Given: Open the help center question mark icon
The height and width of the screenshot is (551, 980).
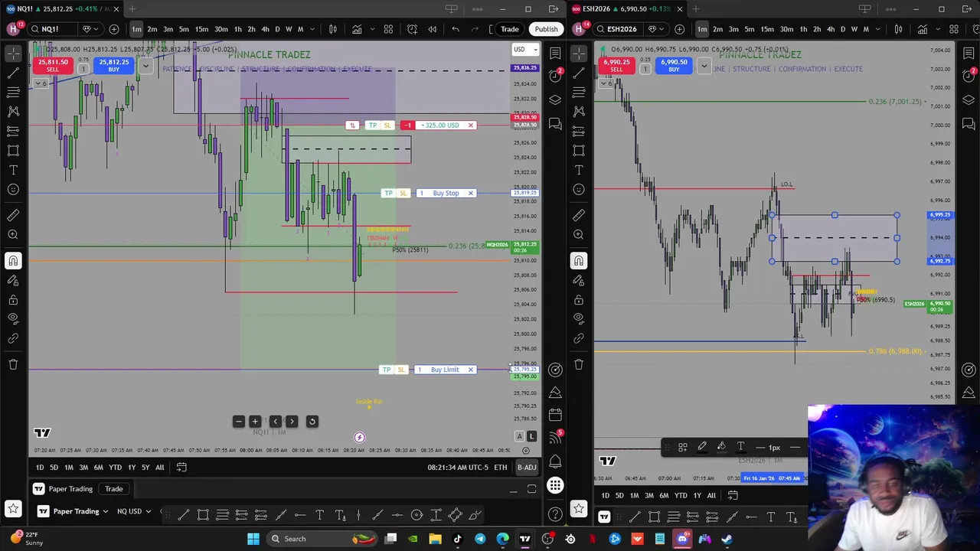Looking at the screenshot, I should click(555, 513).
